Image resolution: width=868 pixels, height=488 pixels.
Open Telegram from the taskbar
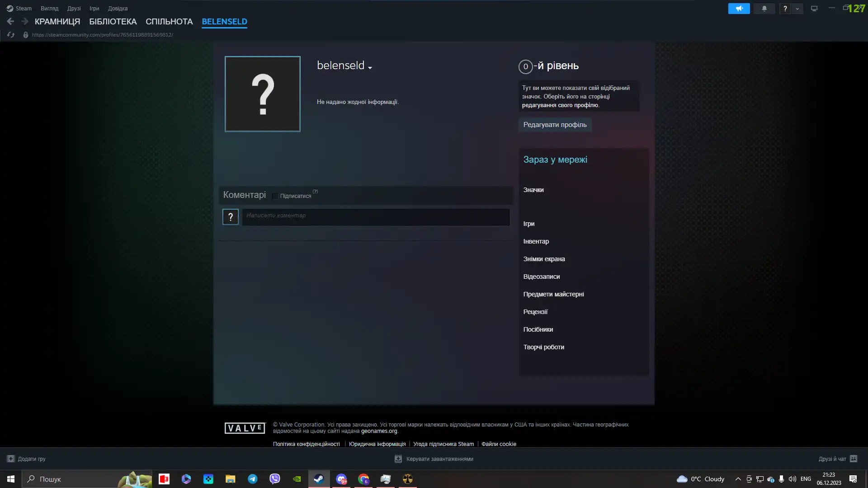253,479
